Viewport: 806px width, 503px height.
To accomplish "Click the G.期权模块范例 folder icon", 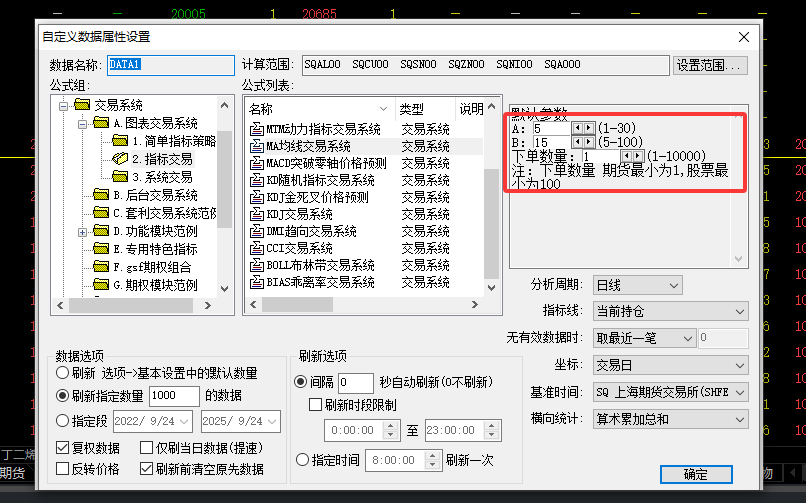I will coord(101,285).
